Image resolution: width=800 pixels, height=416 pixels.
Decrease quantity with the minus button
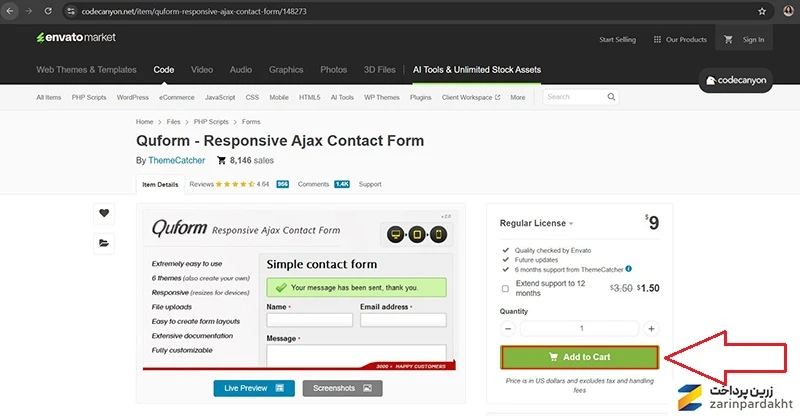click(x=508, y=329)
